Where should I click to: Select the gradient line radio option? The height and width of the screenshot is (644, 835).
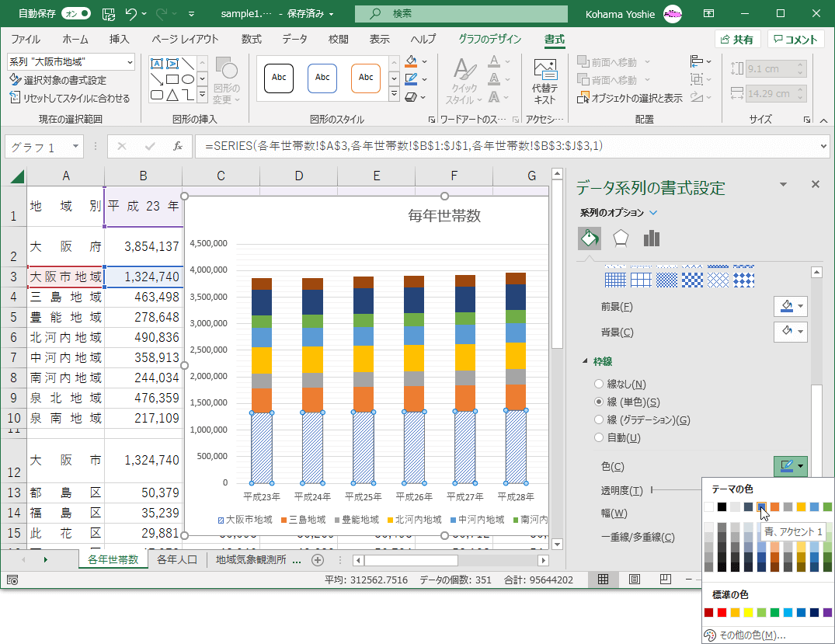point(599,420)
